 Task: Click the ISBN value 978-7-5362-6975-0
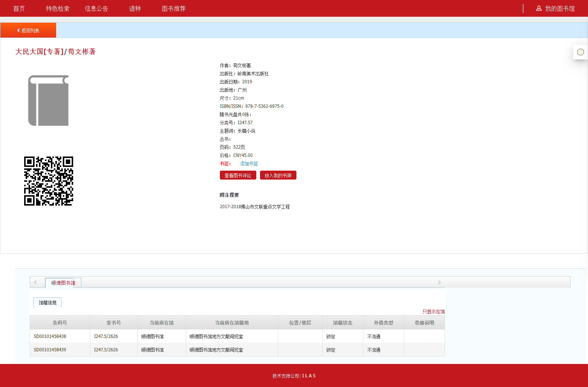pos(264,106)
